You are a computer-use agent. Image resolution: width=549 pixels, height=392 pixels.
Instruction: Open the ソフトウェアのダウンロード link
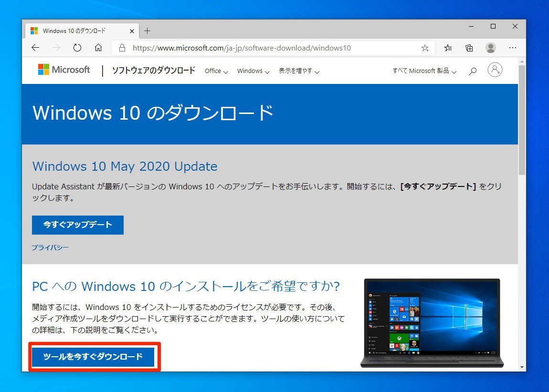click(153, 70)
